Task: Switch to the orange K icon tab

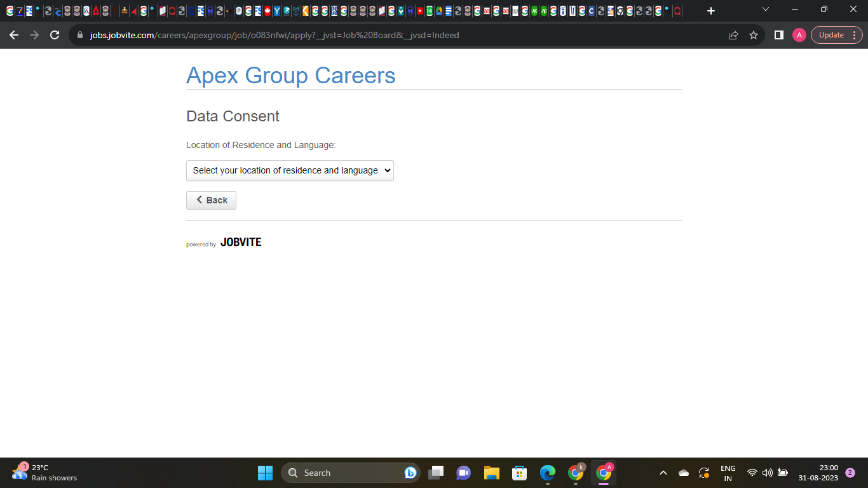Action: coord(306,11)
